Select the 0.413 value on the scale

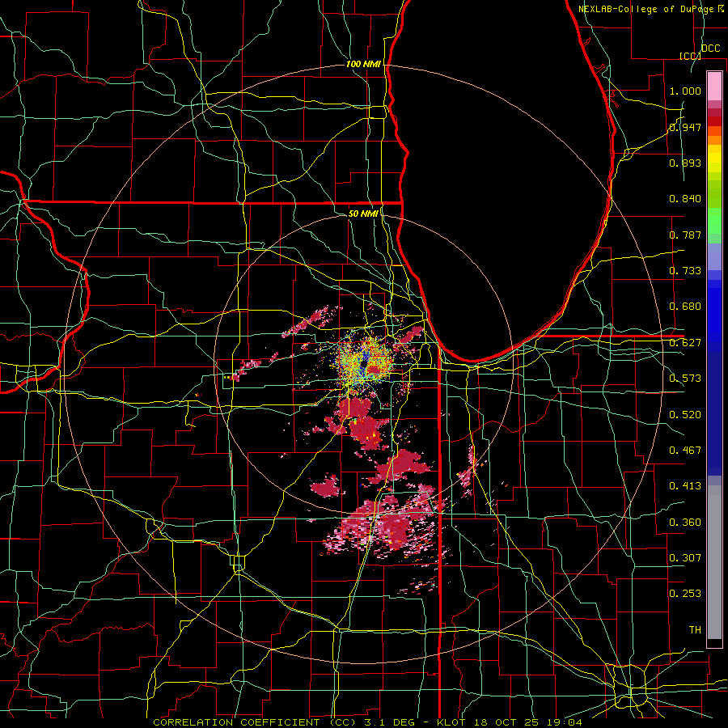[x=685, y=486]
